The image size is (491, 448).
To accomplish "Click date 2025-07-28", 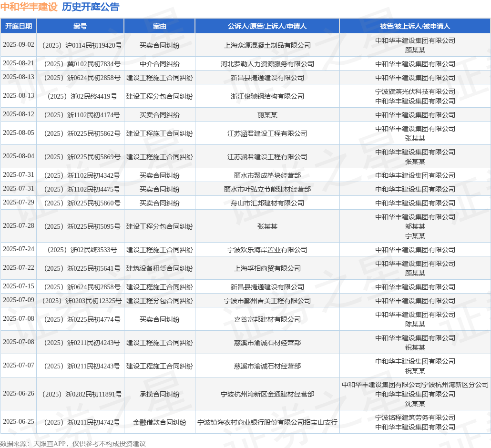I will point(19,226).
